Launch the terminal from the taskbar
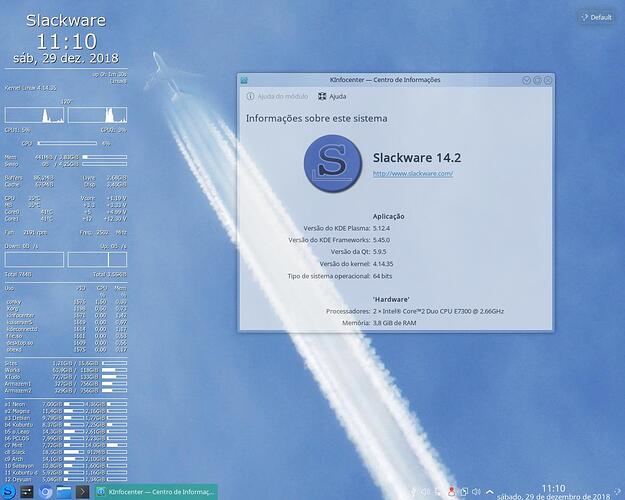This screenshot has width=625, height=500. click(83, 492)
